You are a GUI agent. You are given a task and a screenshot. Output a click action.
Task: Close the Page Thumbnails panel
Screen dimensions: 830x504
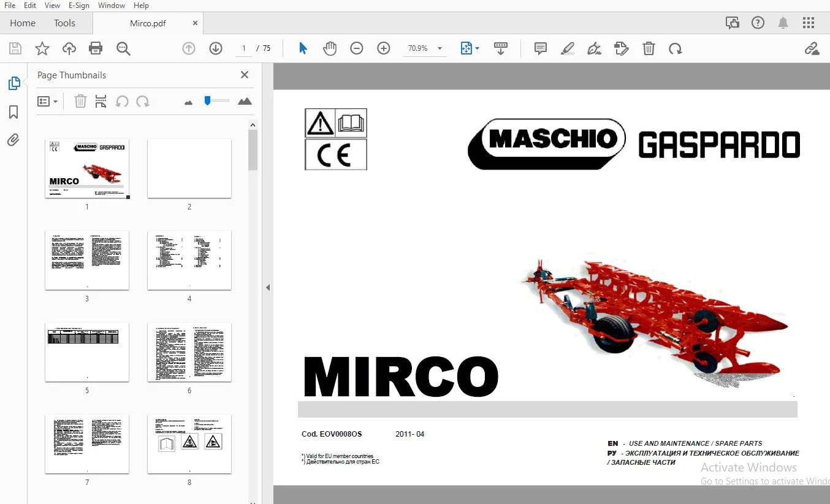pyautogui.click(x=245, y=75)
